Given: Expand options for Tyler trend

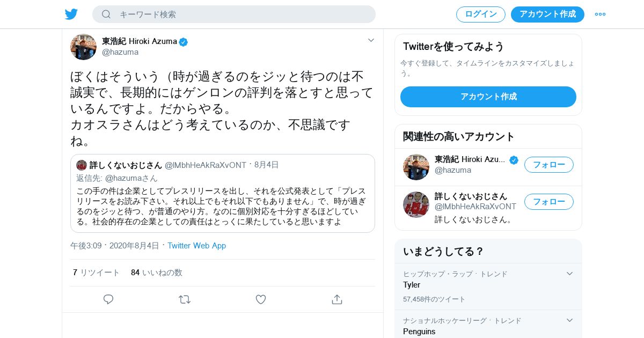Looking at the screenshot, I should [570, 274].
